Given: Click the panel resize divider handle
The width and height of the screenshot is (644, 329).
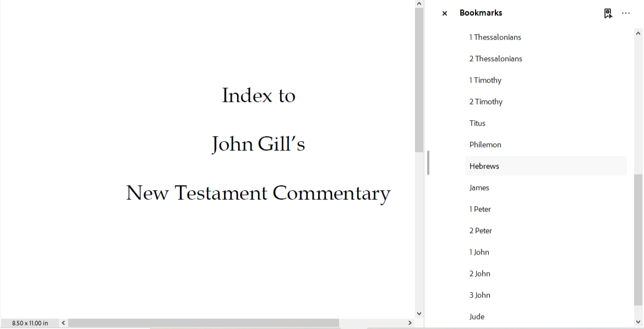Looking at the screenshot, I should pos(428,163).
